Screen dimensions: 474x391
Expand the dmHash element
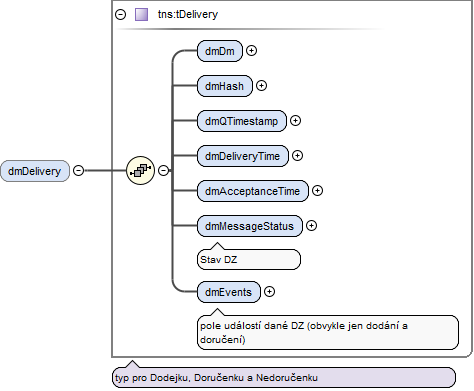point(261,86)
